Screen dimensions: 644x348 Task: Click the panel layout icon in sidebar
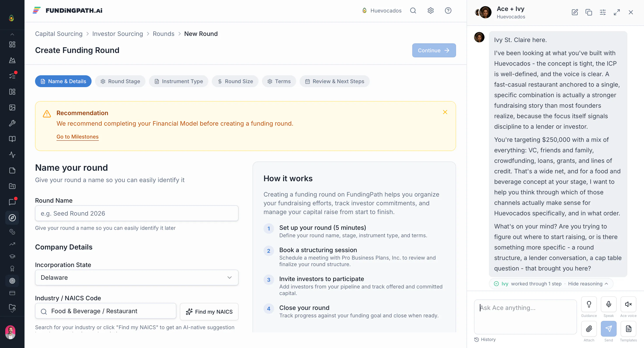pos(12,92)
